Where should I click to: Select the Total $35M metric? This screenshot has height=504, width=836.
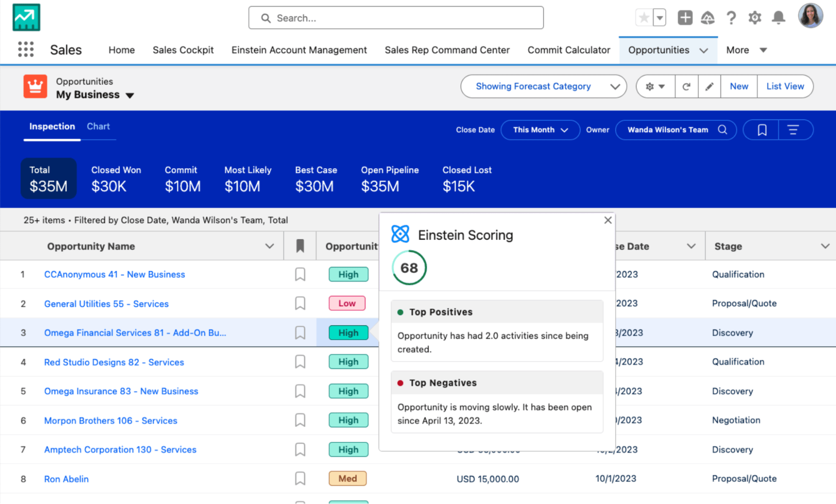point(49,179)
